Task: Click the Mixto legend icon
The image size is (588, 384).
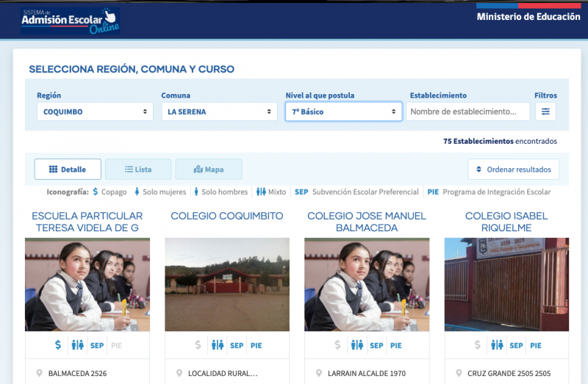Action: coord(261,192)
